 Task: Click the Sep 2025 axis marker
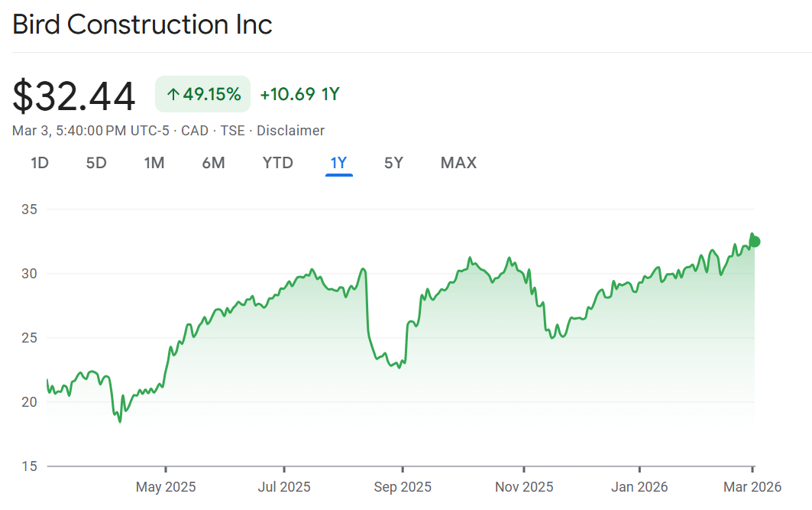(x=403, y=487)
